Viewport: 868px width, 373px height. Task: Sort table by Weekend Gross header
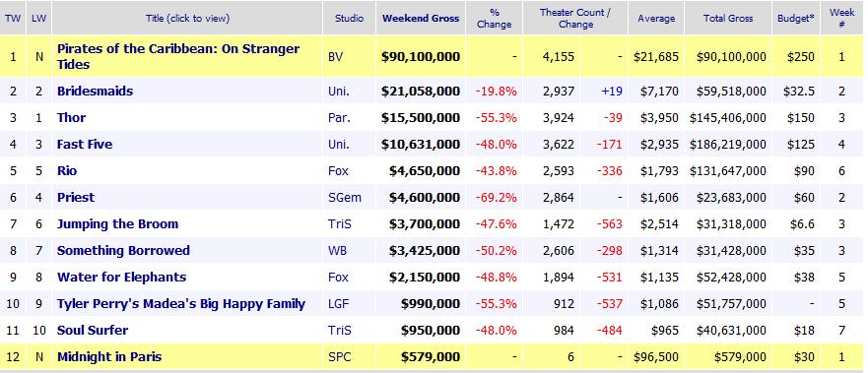point(421,19)
